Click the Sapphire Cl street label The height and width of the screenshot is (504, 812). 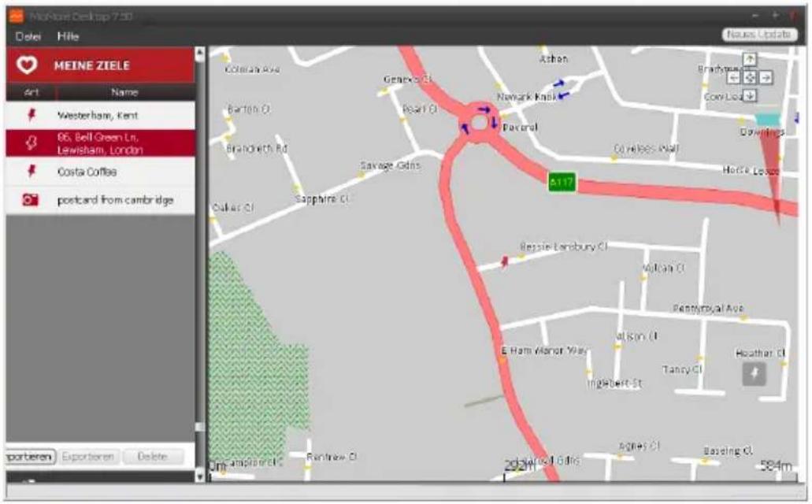(x=322, y=199)
